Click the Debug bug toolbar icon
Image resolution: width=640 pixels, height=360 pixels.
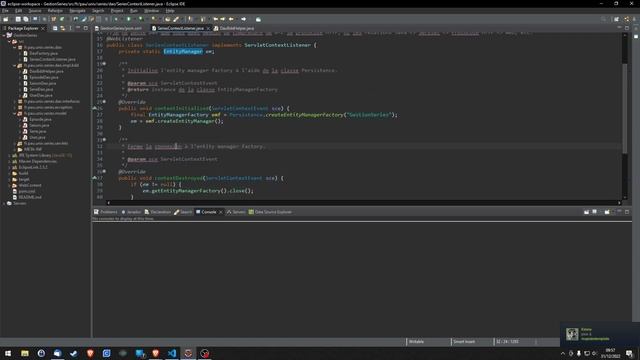(x=116, y=19)
